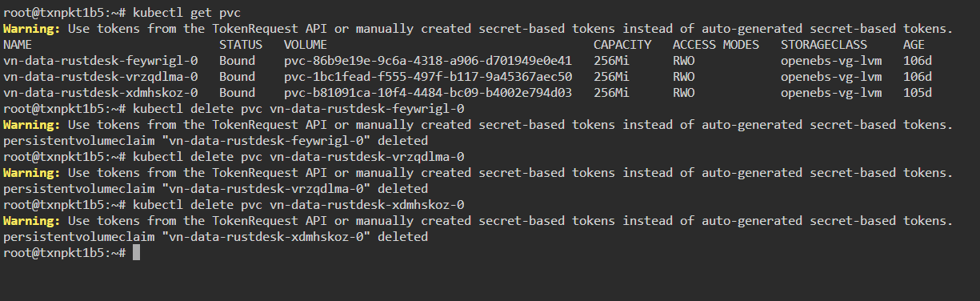Viewport: 980px width, 301px height.
Task: Click volume pvc-86b9e19e-9c6a-4318-a906-d701949e0e41
Action: [x=428, y=60]
